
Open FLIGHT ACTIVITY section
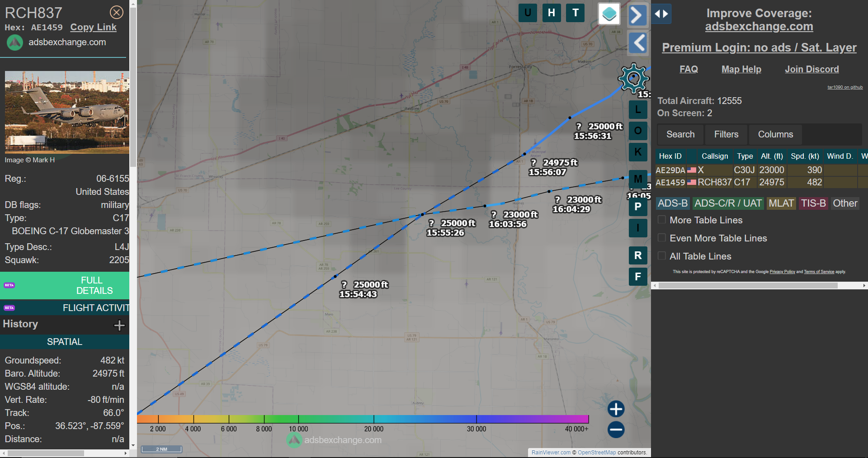point(65,308)
